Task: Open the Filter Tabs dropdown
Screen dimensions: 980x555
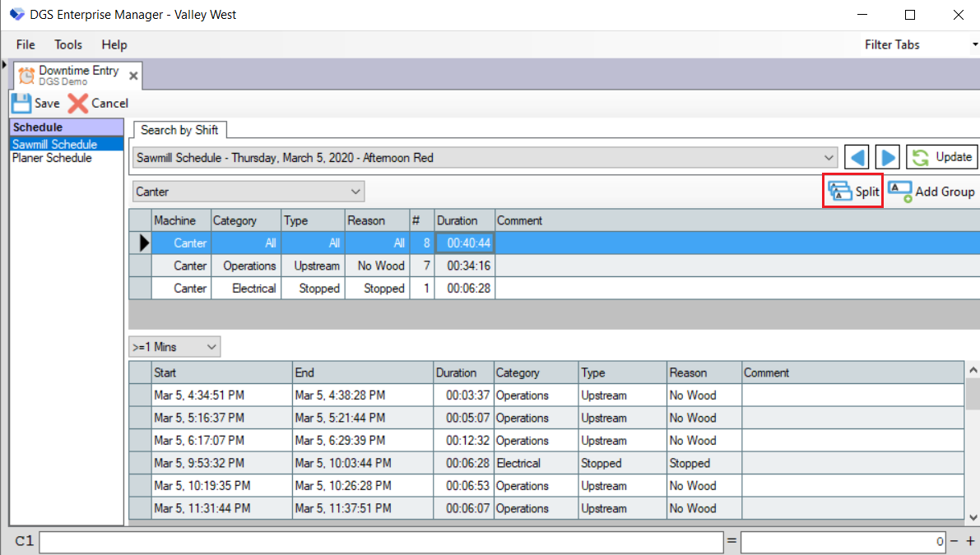Action: [973, 44]
